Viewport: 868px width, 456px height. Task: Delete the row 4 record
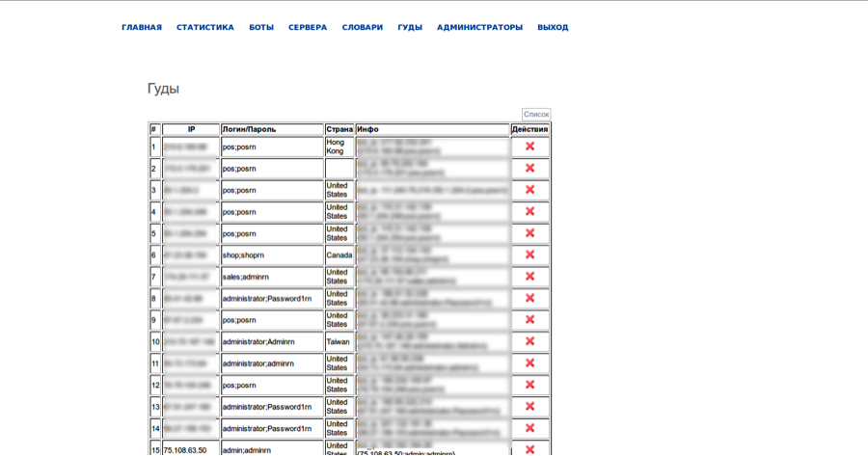click(529, 211)
